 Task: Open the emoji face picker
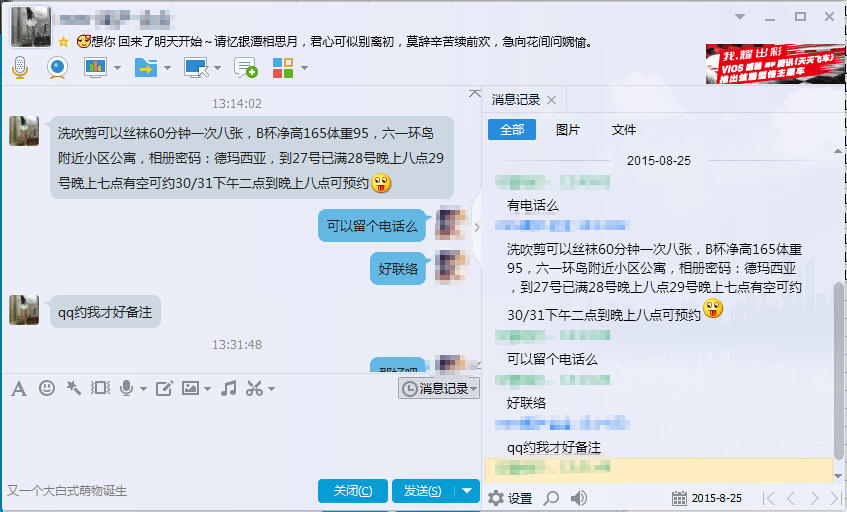(x=46, y=388)
